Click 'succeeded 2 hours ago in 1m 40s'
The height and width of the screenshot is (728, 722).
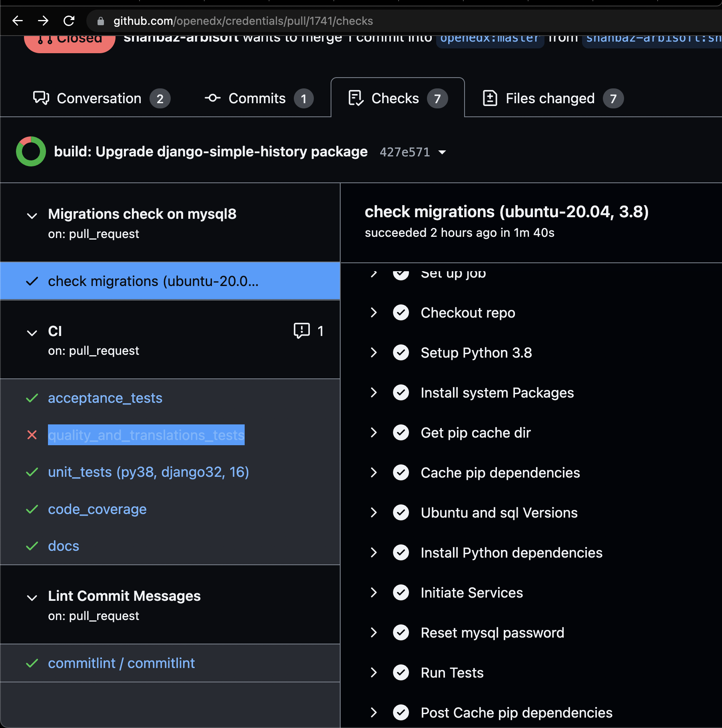click(459, 233)
